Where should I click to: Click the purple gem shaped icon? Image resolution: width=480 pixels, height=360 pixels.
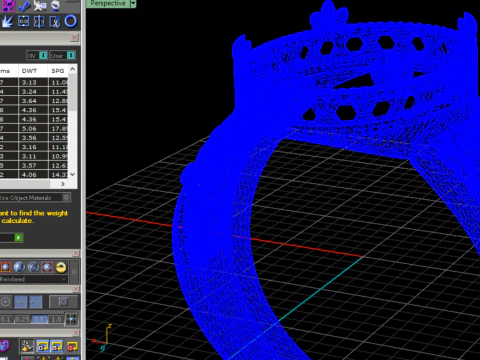click(5, 346)
